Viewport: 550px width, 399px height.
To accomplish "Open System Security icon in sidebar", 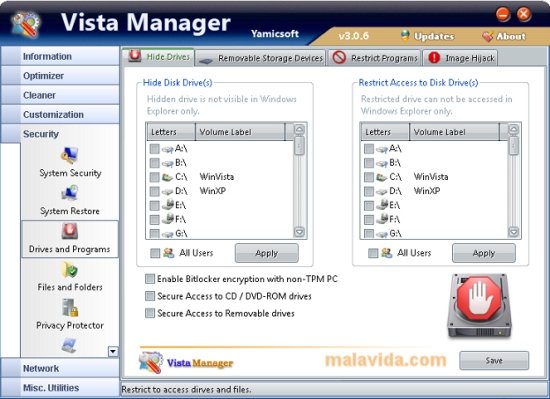I will click(x=69, y=155).
